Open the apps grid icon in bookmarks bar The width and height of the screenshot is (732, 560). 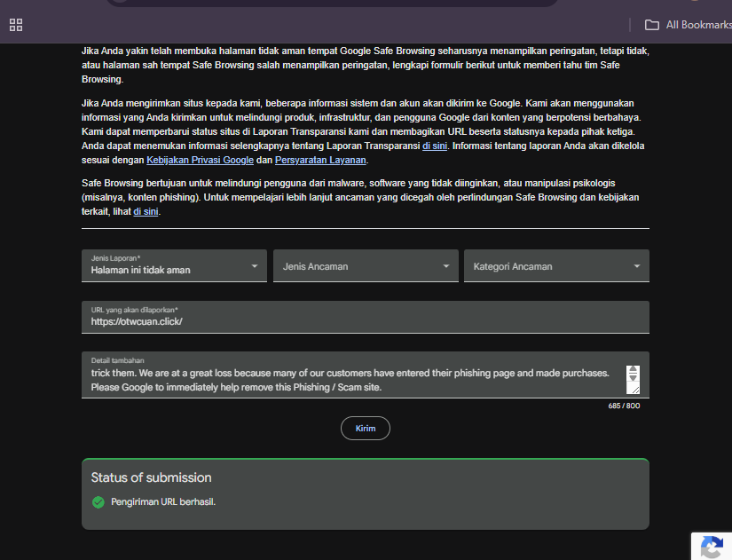point(16,25)
